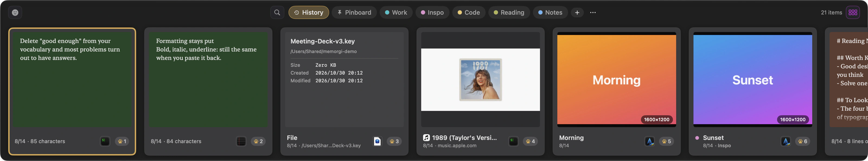Click source app icon on 84 characters card
Image resolution: width=868 pixels, height=161 pixels.
point(241,141)
